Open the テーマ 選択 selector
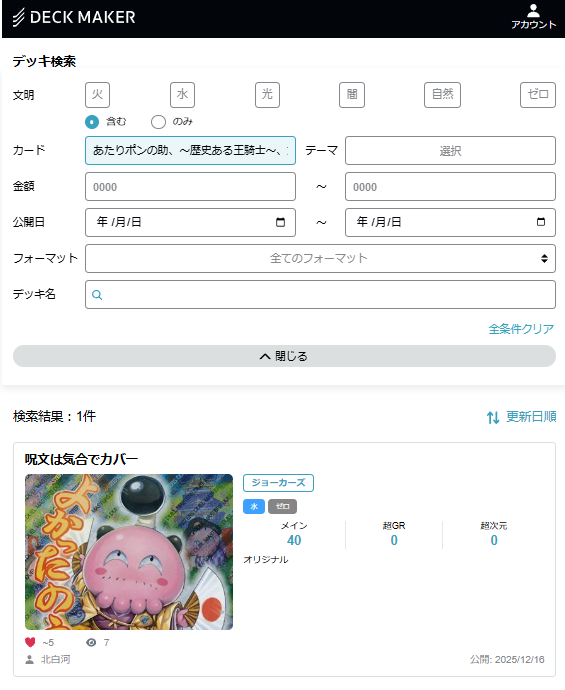The width and height of the screenshot is (565, 690). pos(450,150)
